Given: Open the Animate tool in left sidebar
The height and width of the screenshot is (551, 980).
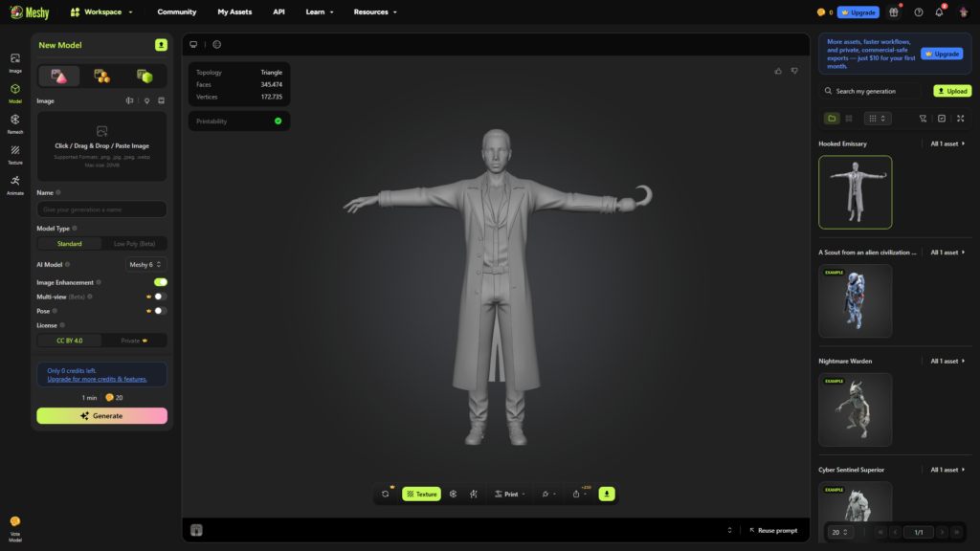Looking at the screenshot, I should [x=15, y=183].
